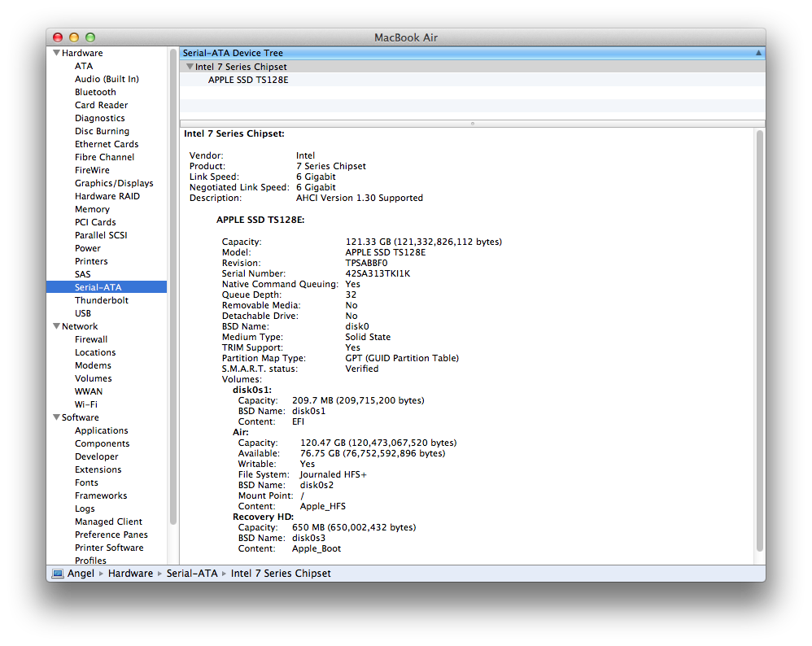The width and height of the screenshot is (812, 646).
Task: Open Memory information
Action: click(92, 209)
